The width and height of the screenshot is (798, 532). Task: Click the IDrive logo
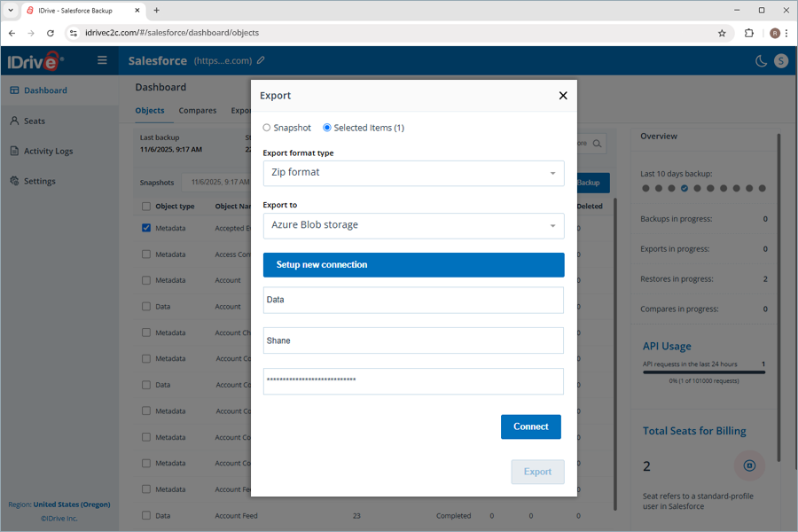[35, 61]
